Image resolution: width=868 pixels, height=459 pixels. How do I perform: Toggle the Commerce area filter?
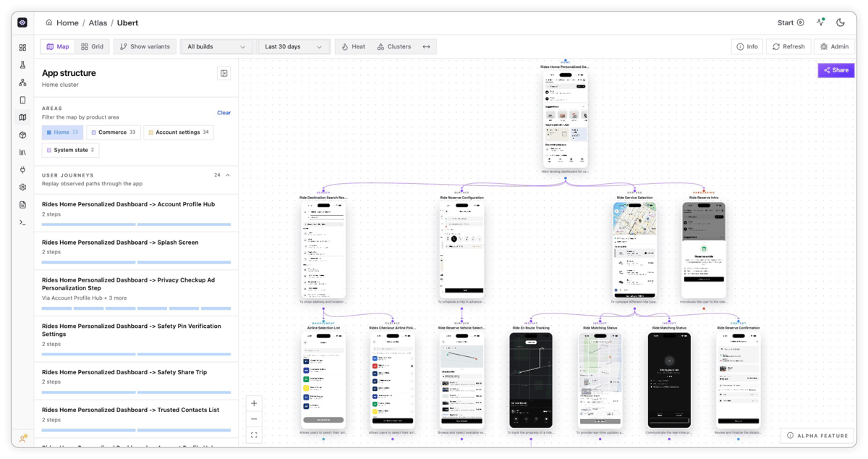(x=114, y=132)
